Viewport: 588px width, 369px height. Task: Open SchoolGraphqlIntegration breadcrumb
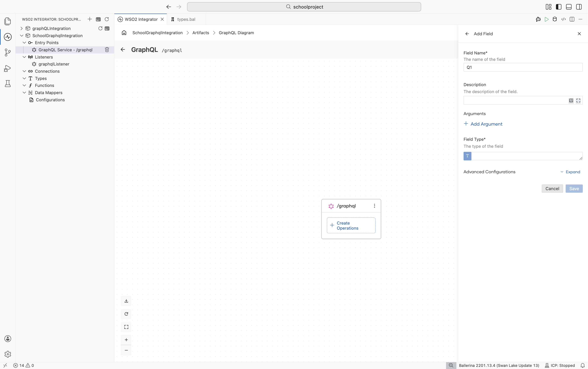(157, 33)
